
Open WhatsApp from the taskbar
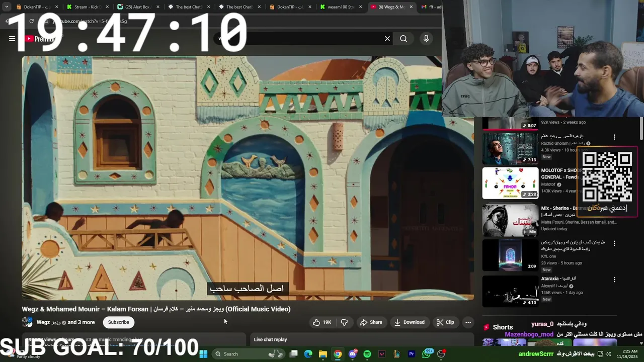pos(427,354)
